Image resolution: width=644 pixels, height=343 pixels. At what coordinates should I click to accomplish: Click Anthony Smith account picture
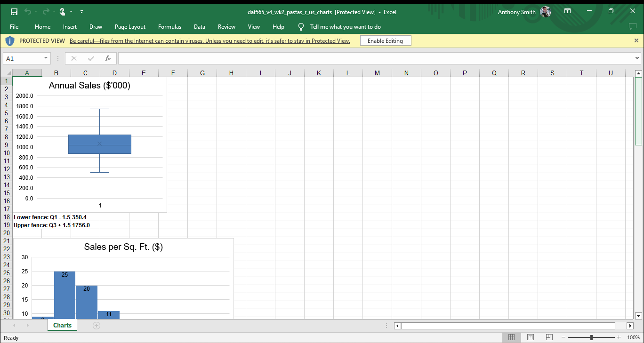(546, 12)
